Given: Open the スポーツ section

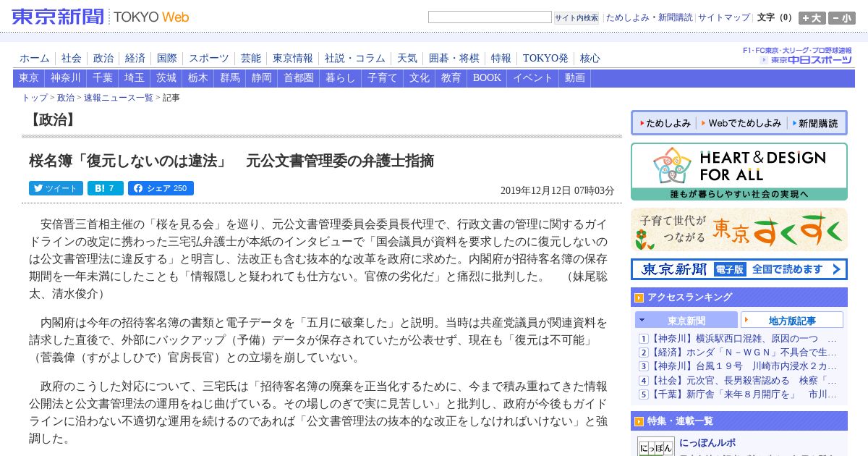Looking at the screenshot, I should [x=209, y=59].
